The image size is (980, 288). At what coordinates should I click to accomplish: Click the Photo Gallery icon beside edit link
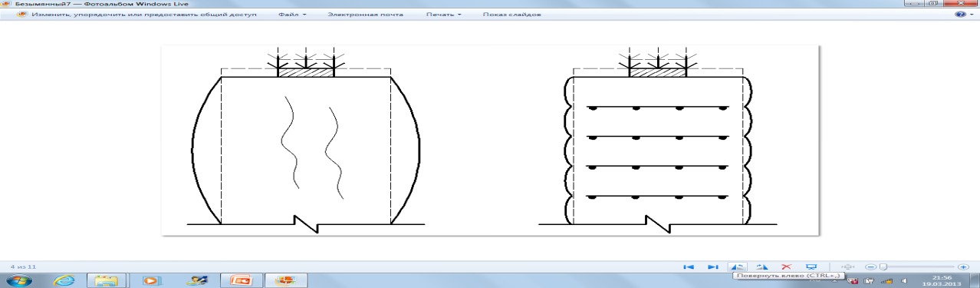tap(23, 15)
